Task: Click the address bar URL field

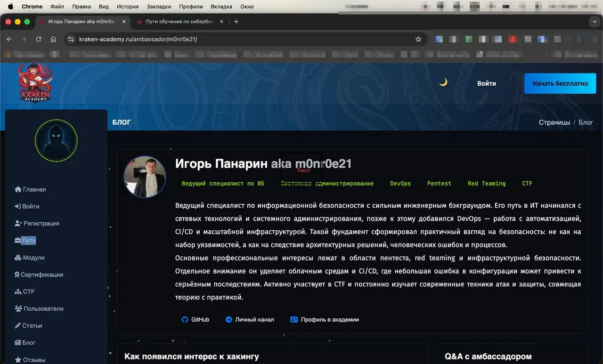Action: [x=245, y=39]
